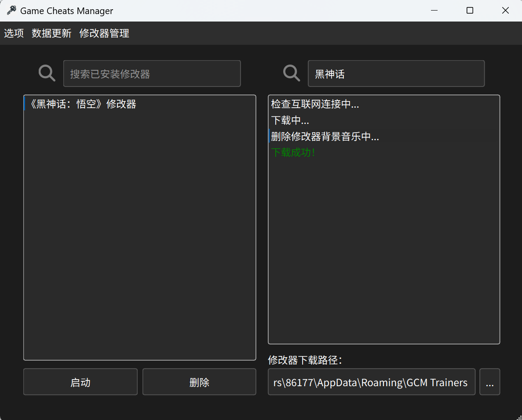522x420 pixels.
Task: Click the 删除 delete button
Action: tap(199, 382)
